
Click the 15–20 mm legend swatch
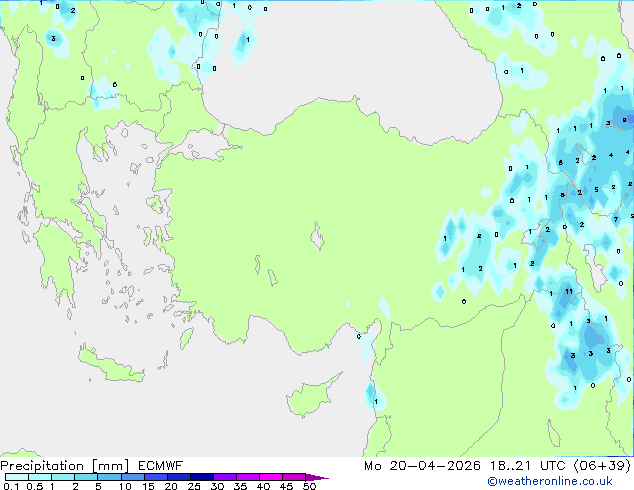point(155,477)
